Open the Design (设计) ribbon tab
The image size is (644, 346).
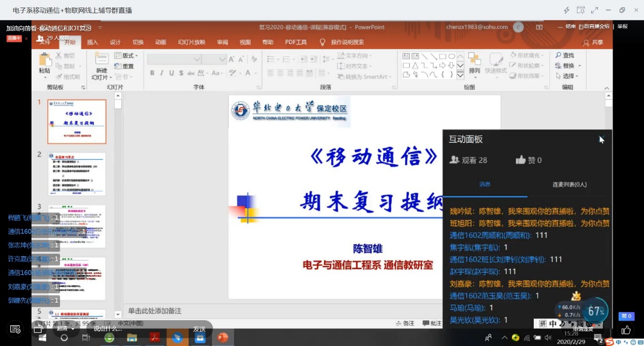coord(115,43)
